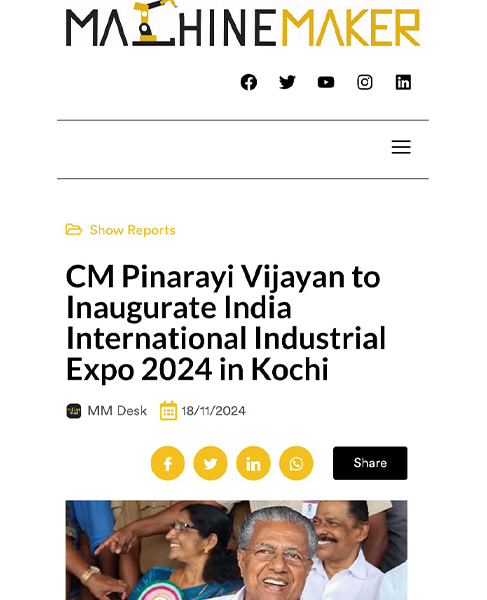The width and height of the screenshot is (487, 600).
Task: Click the MM Desk author avatar
Action: (x=74, y=411)
